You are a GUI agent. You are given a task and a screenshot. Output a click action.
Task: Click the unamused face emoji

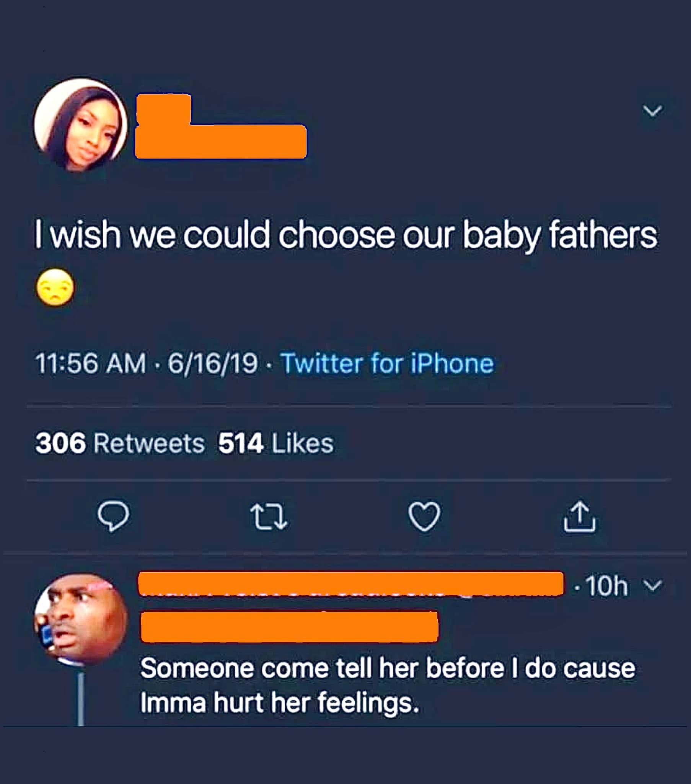[55, 287]
